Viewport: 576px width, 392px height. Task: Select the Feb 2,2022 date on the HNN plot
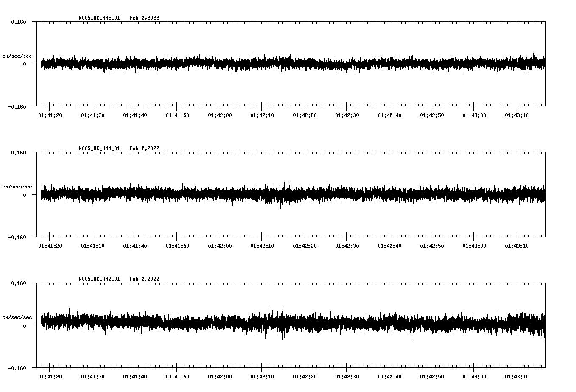click(144, 148)
